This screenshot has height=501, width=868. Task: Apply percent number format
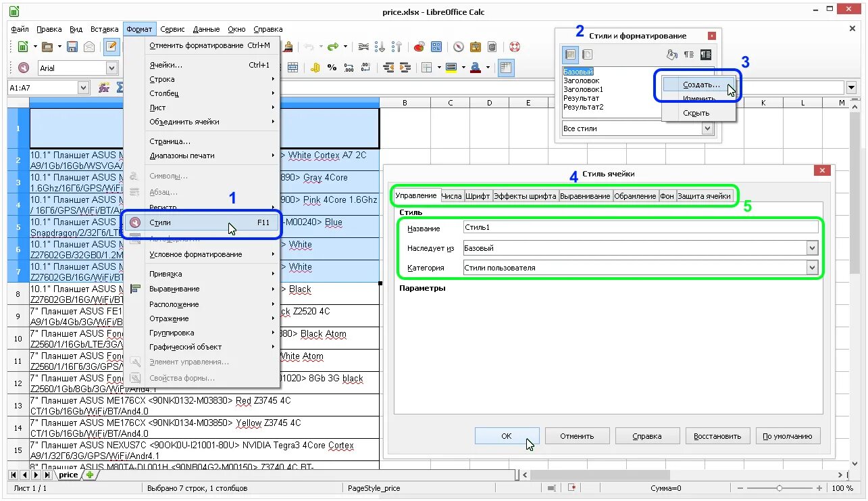(332, 68)
